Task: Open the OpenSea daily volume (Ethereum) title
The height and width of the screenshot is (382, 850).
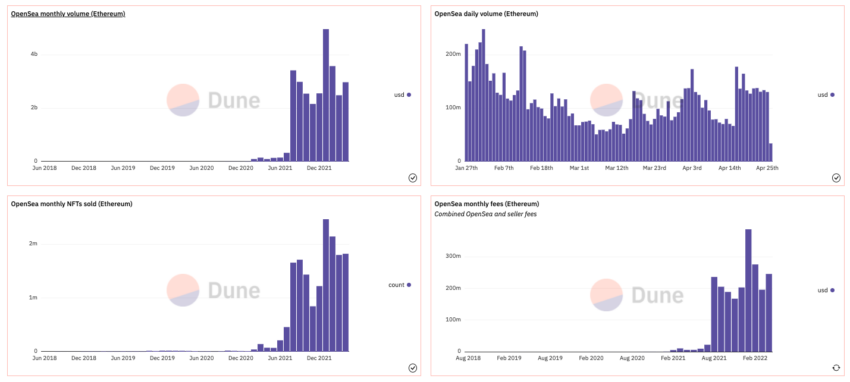Action: (x=486, y=14)
